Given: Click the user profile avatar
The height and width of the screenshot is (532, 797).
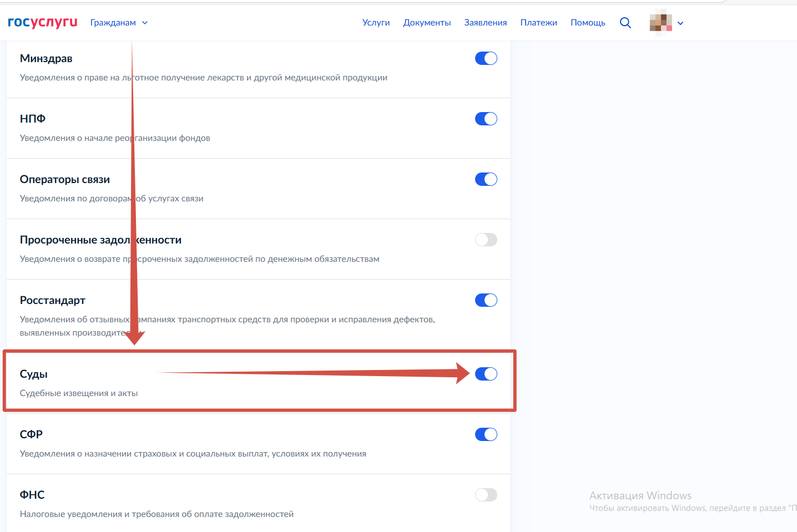Looking at the screenshot, I should coord(660,23).
